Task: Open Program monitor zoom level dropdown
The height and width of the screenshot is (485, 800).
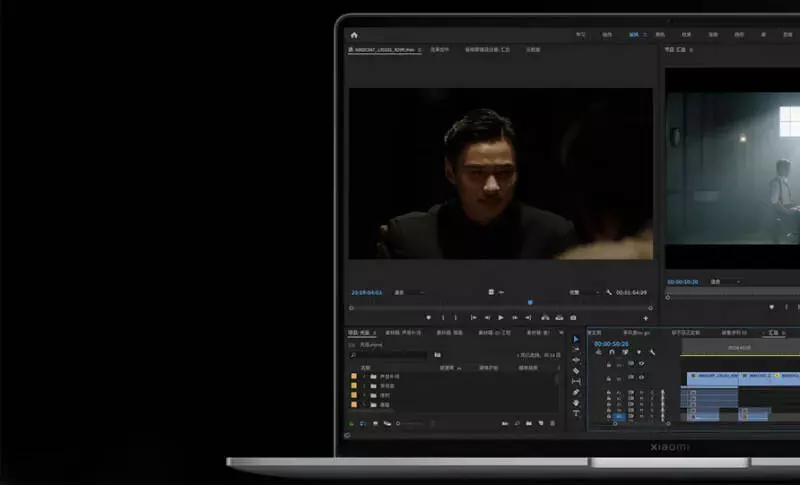Action: (725, 282)
